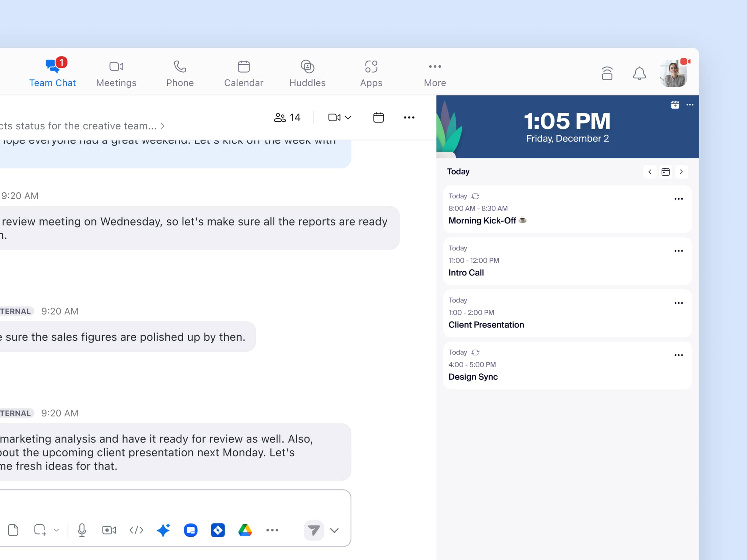Click the Google Drive icon in toolbar

[x=245, y=530]
